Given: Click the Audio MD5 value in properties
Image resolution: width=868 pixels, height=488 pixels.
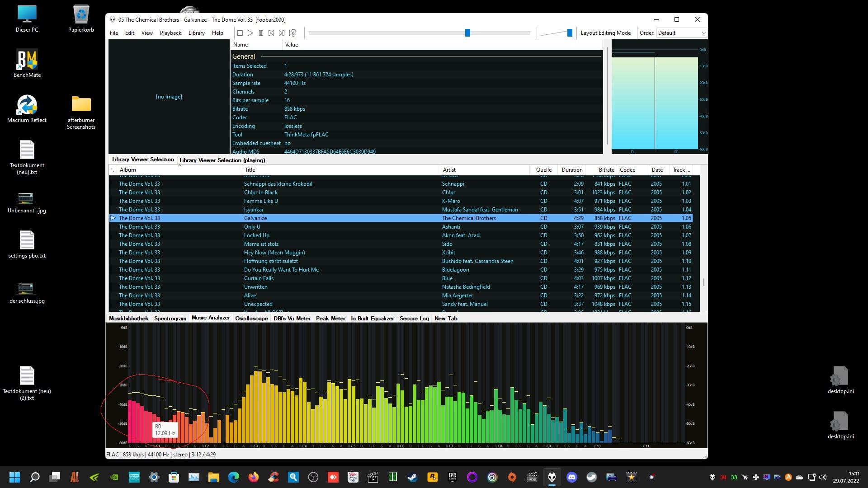Looking at the screenshot, I should pos(330,152).
